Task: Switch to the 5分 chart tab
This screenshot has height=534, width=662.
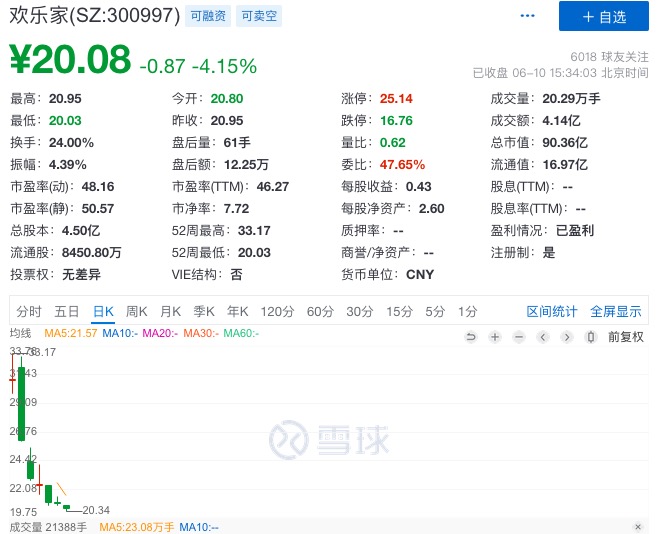Action: 435,312
